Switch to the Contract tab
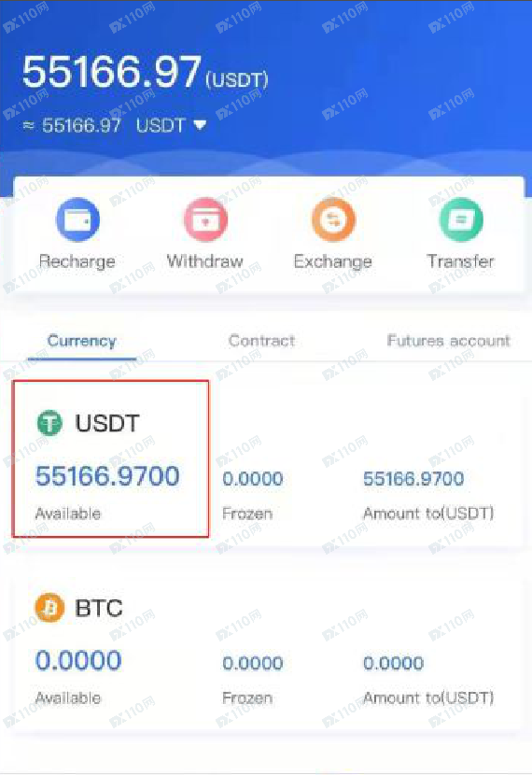The height and width of the screenshot is (775, 532). (x=262, y=341)
